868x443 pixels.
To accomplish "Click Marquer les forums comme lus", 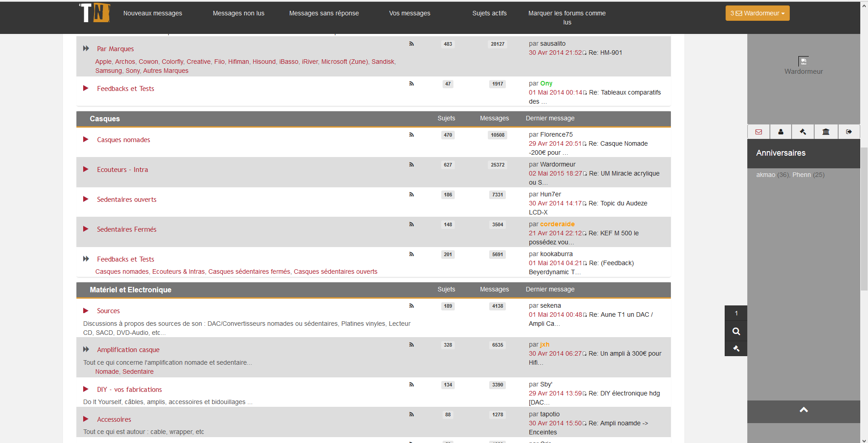I will 567,18.
